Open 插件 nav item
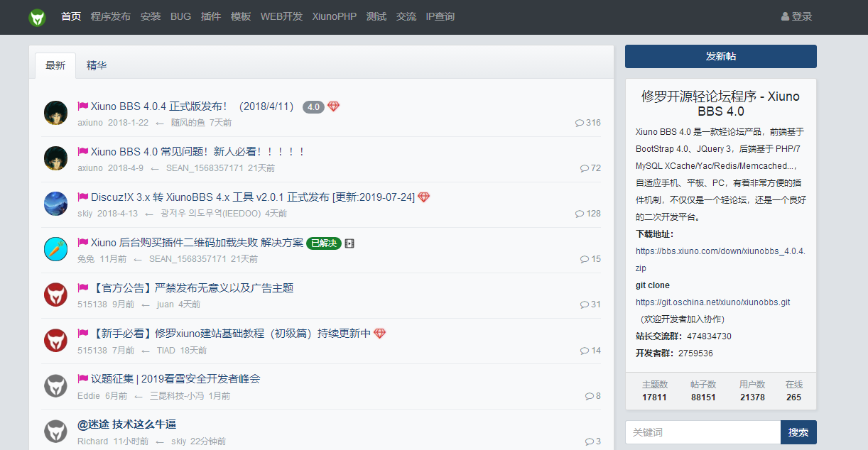868x450 pixels. pos(211,16)
